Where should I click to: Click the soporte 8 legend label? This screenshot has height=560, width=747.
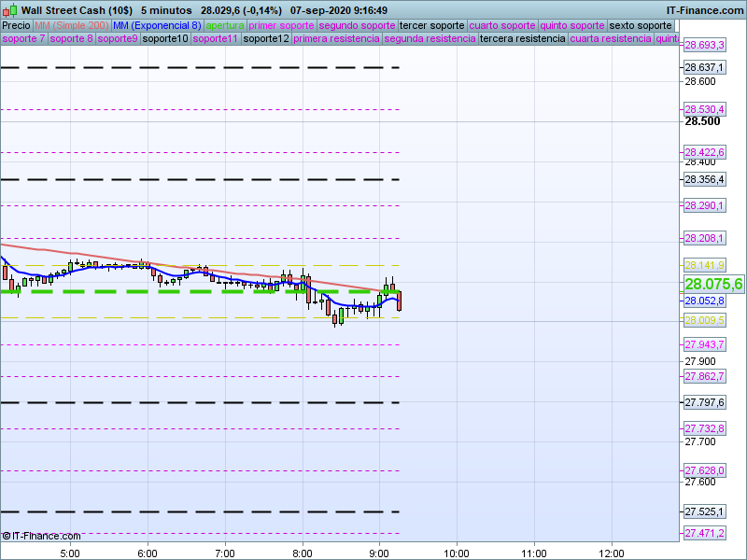point(72,38)
